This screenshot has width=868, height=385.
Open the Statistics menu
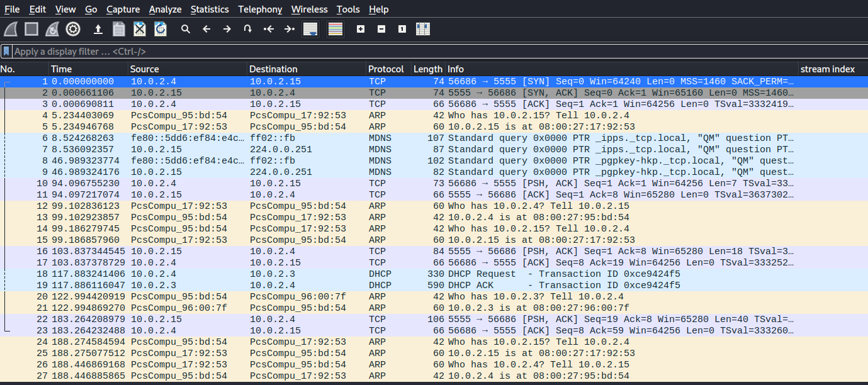pyautogui.click(x=210, y=9)
